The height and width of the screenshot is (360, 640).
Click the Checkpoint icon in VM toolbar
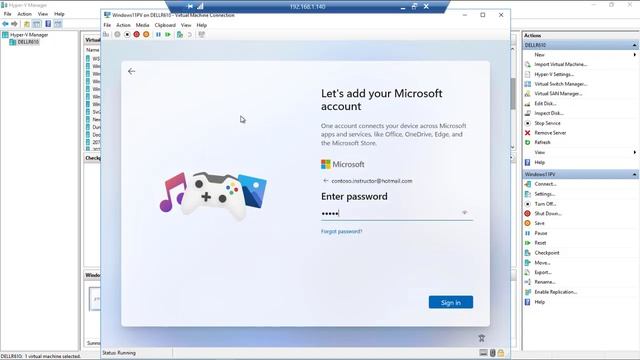click(x=180, y=35)
